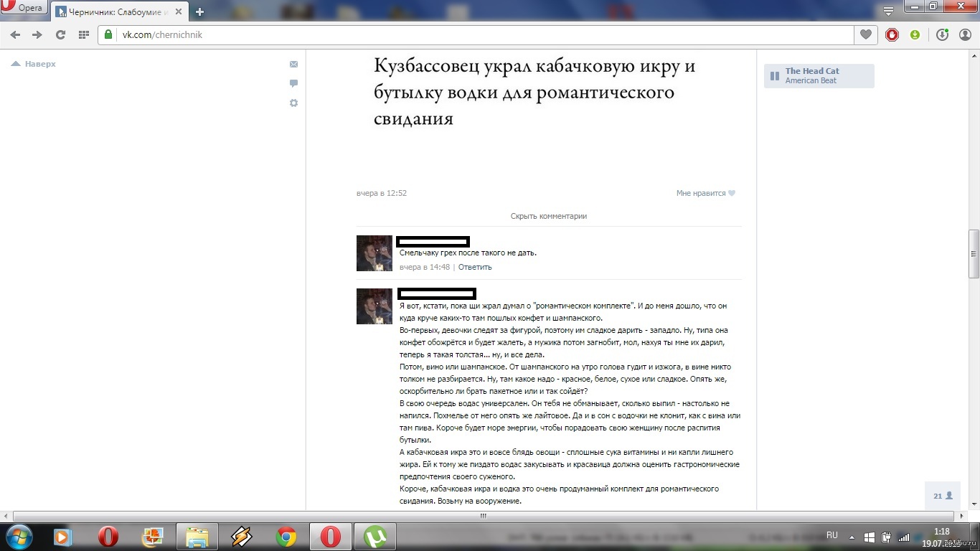980x551 pixels.
Task: Click "Ответить" under first comment
Action: tap(475, 267)
